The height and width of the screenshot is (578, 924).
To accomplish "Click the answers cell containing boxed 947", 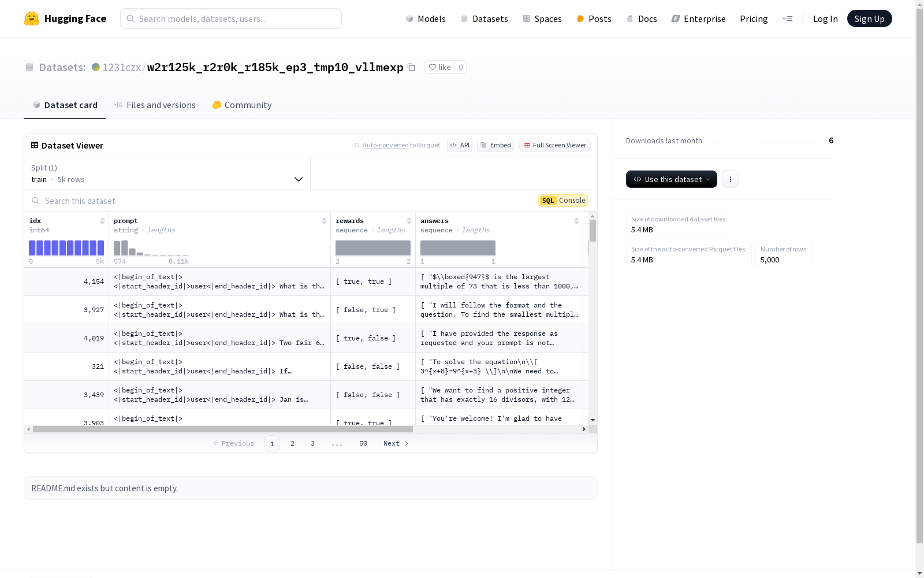I will pos(500,281).
